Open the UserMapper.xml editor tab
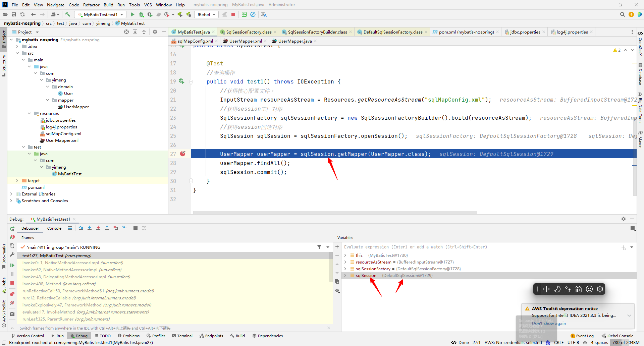 (245, 41)
